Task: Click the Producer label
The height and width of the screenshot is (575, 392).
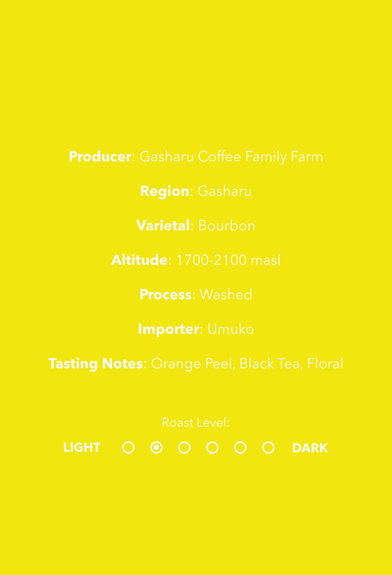Action: (x=100, y=157)
